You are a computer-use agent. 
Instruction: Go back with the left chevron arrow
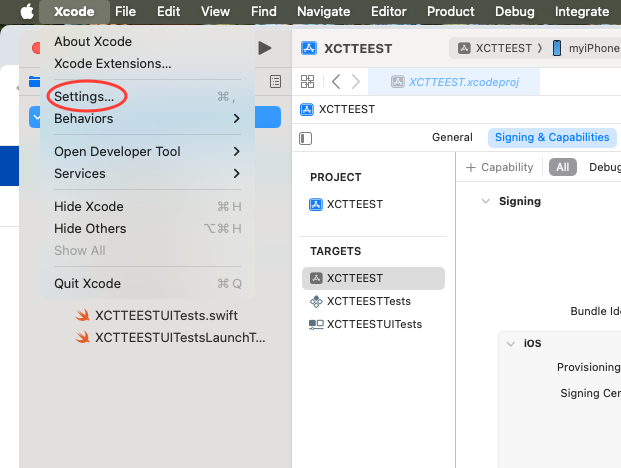tap(336, 82)
